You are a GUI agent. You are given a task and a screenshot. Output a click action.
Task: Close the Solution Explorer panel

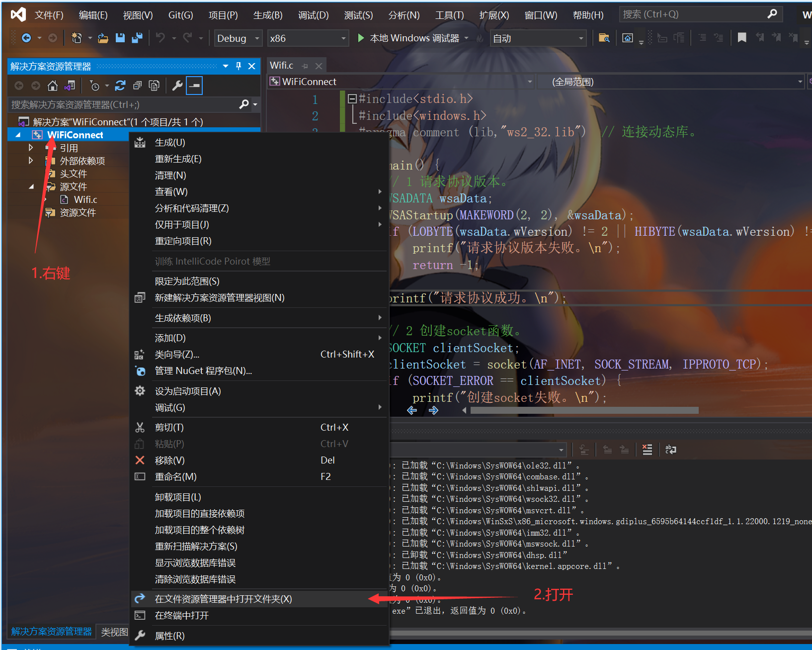click(x=251, y=66)
